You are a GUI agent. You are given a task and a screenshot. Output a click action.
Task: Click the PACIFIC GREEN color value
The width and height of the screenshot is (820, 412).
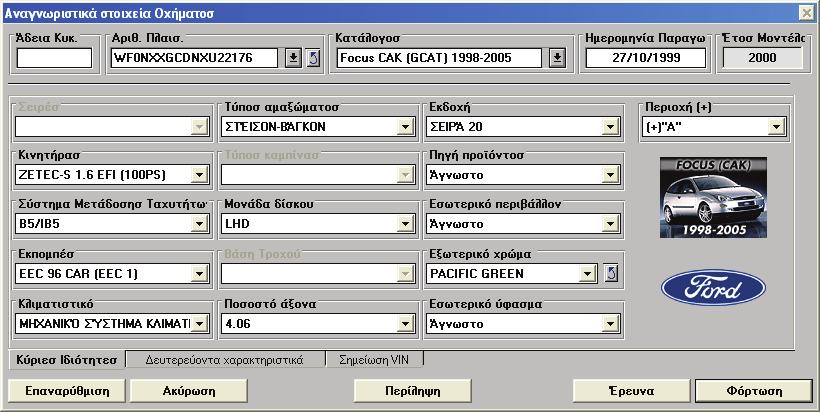[x=476, y=273]
